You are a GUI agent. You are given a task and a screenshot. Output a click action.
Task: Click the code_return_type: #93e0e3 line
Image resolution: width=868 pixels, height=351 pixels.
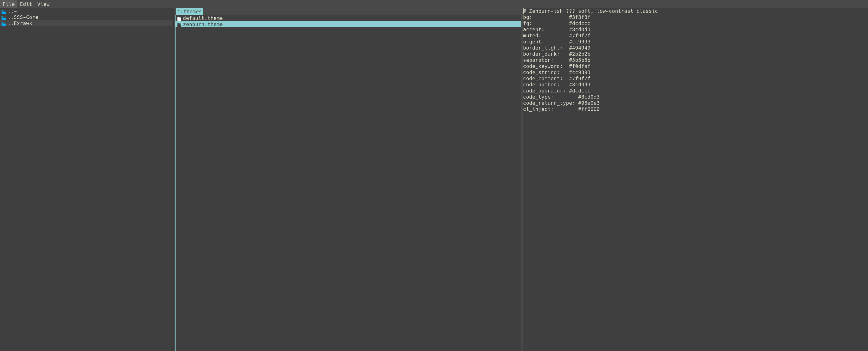point(561,103)
